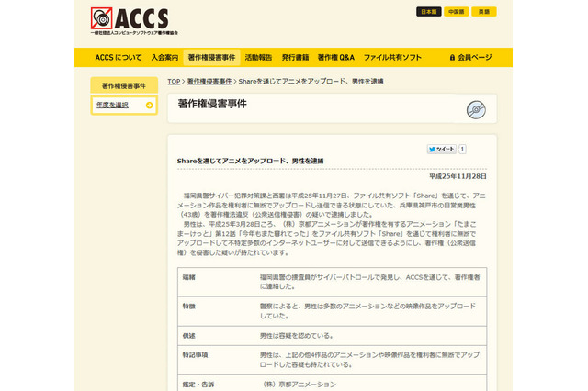Viewport: 588px width, 391px height.
Task: Click the date 平成25年11月28日
Action: click(458, 176)
